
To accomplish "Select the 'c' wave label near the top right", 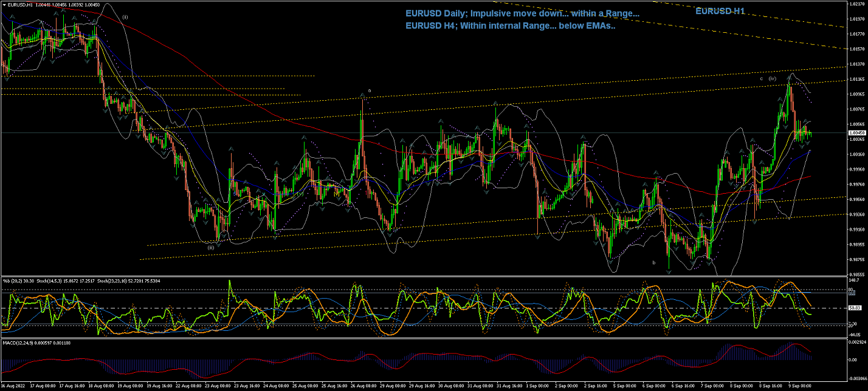I will 761,78.
